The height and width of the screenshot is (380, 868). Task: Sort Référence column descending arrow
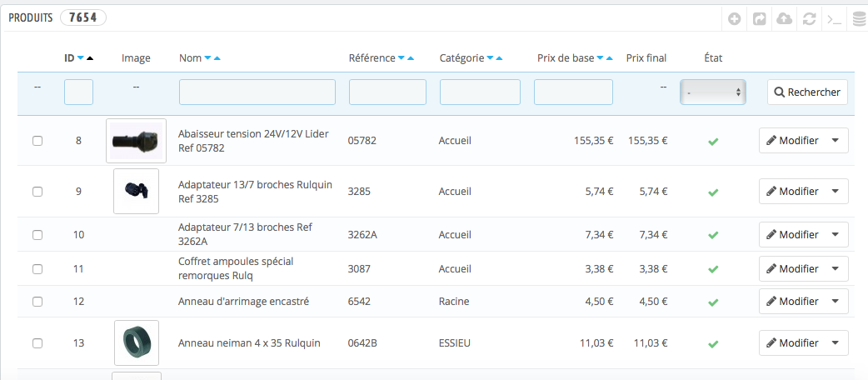point(402,58)
